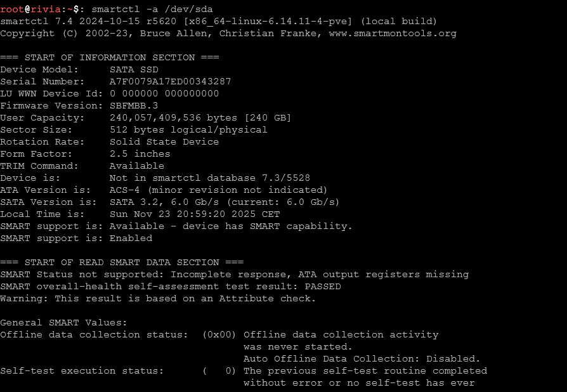Click the Rotation Rate Solid State Device value
The height and width of the screenshot is (392, 567).
pyautogui.click(x=164, y=141)
